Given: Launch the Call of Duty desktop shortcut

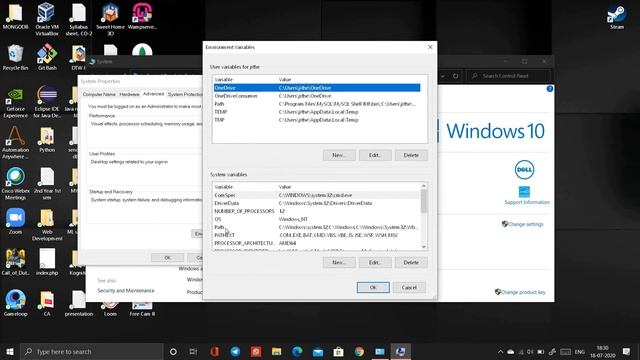Looking at the screenshot, I should point(16,262).
